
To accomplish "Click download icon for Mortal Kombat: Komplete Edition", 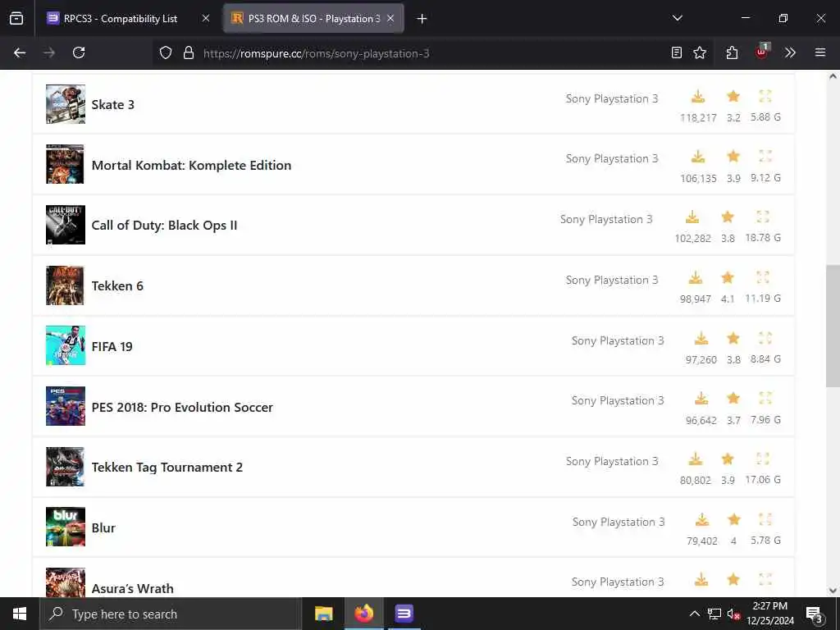I will 698,157.
